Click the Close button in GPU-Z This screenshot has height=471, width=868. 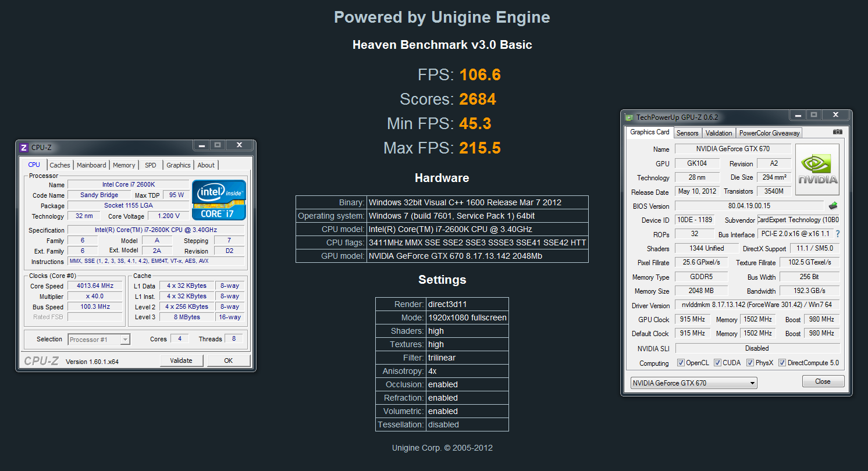[823, 381]
